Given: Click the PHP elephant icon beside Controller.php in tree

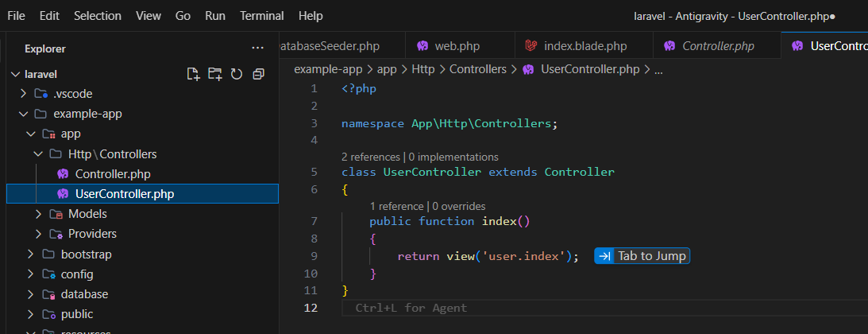Looking at the screenshot, I should click(63, 174).
